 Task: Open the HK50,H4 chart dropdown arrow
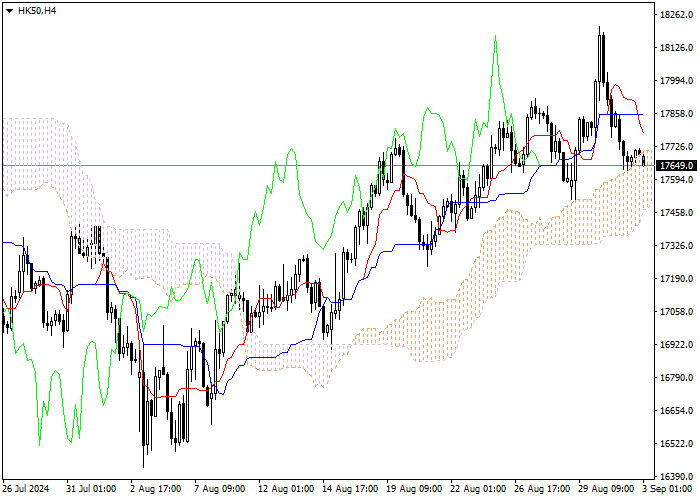[x=9, y=11]
